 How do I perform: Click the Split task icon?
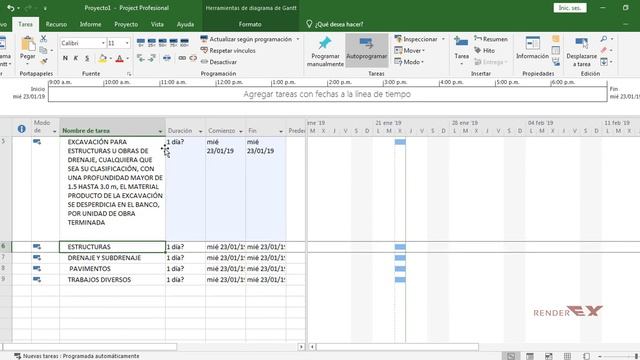click(167, 58)
